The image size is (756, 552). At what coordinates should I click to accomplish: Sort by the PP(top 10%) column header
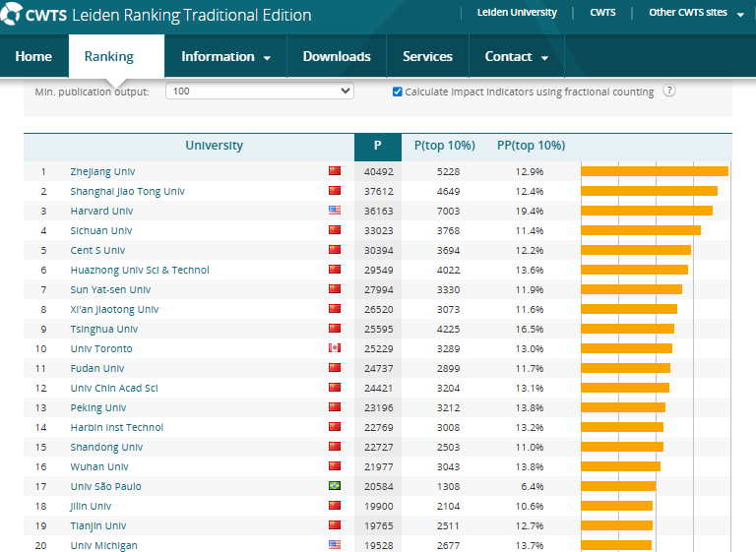(531, 146)
